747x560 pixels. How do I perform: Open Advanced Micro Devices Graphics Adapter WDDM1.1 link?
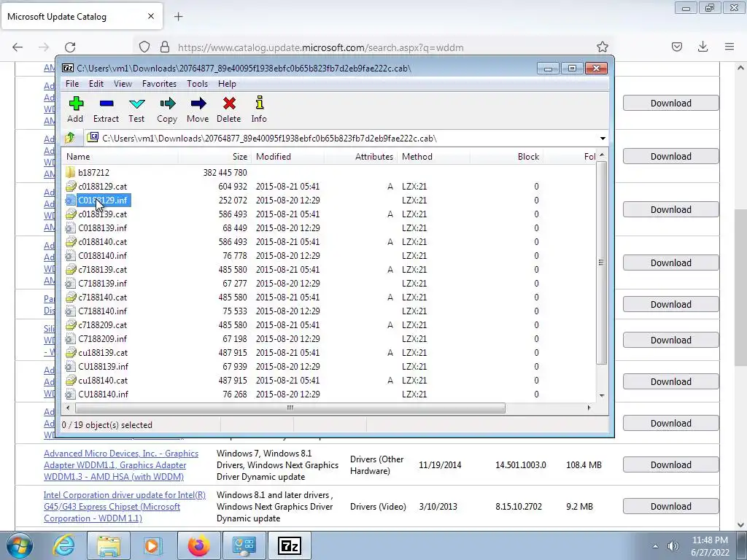(x=121, y=464)
